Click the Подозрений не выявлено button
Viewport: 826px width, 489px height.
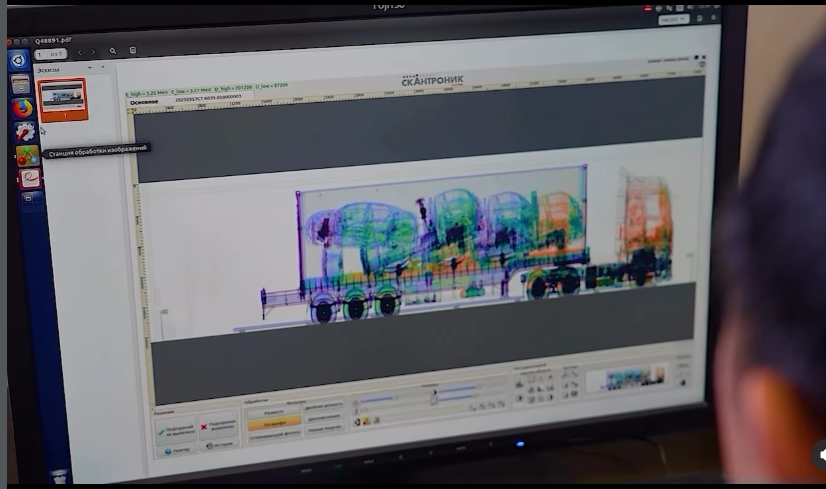point(176,431)
